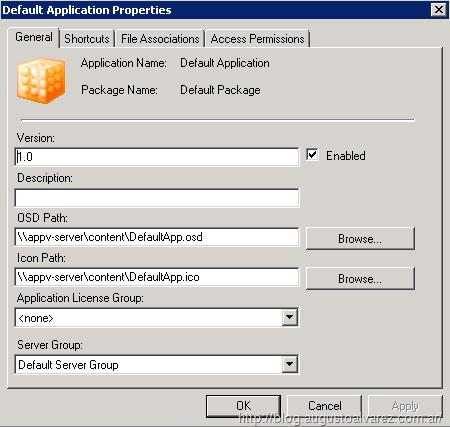The image size is (450, 427).
Task: Uncheck the Enabled checkbox
Action: click(x=312, y=155)
